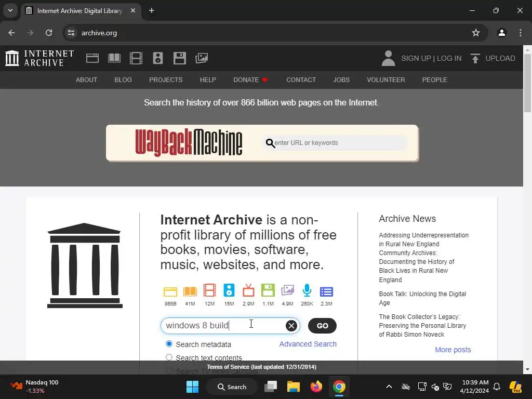Screen dimensions: 532x399
Task: Open the Images icon in top nav
Action: 202,58
